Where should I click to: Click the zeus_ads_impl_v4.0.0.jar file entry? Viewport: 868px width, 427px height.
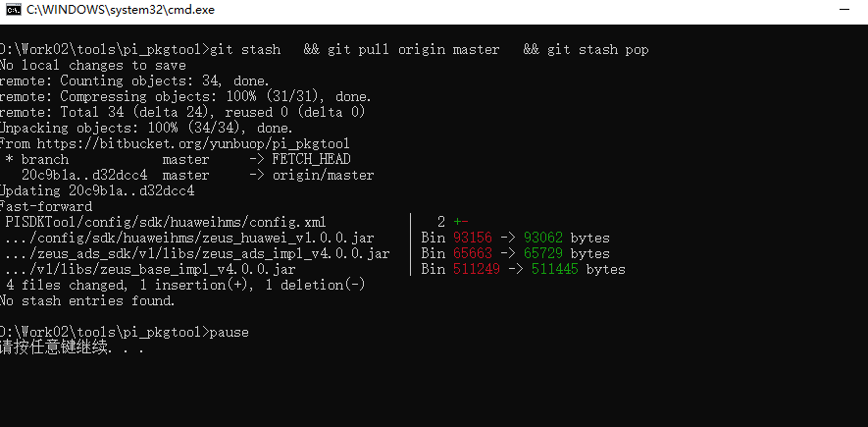pyautogui.click(x=196, y=253)
